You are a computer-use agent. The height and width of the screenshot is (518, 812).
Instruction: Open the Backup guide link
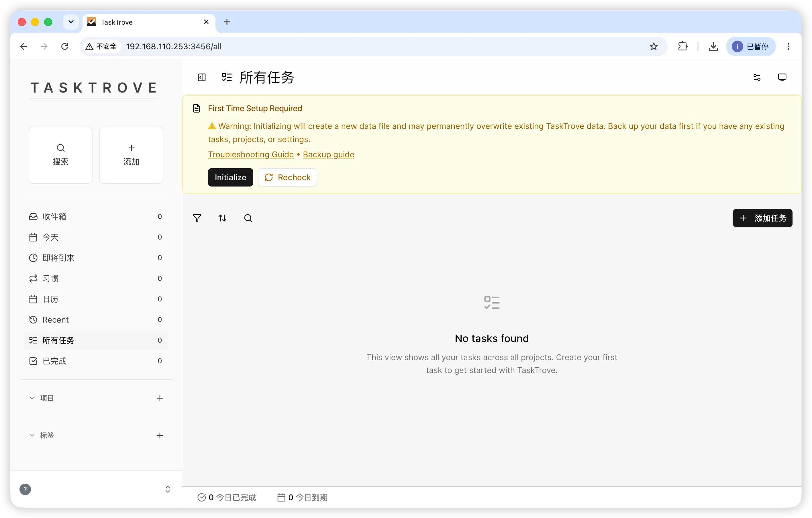point(328,154)
